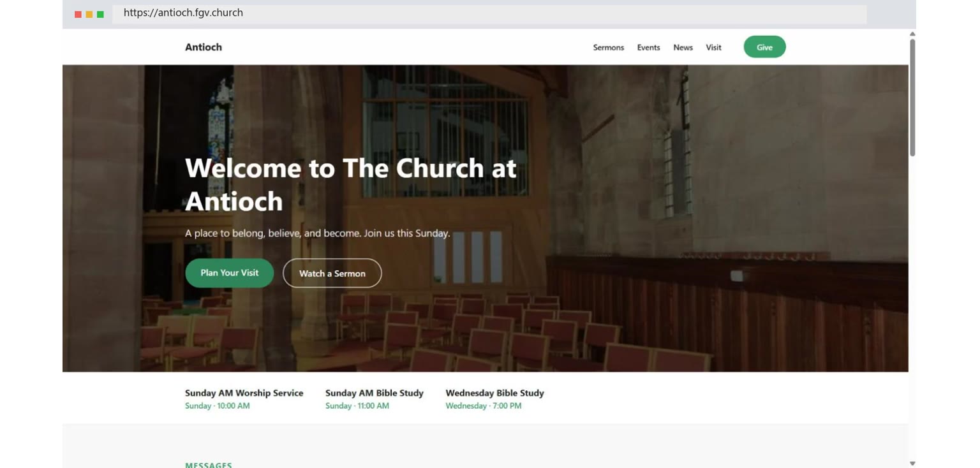Open the Sermons nav link
The height and width of the screenshot is (468, 980).
click(x=609, y=47)
